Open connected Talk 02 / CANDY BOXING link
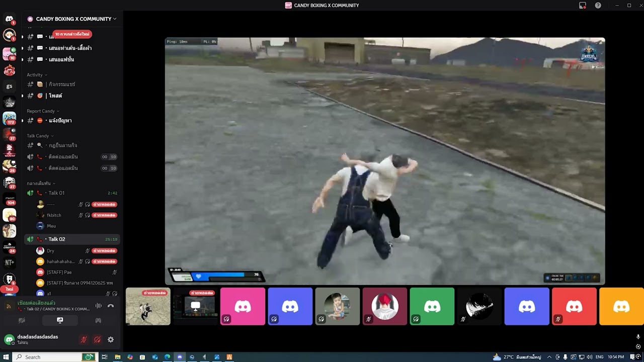 point(53,309)
